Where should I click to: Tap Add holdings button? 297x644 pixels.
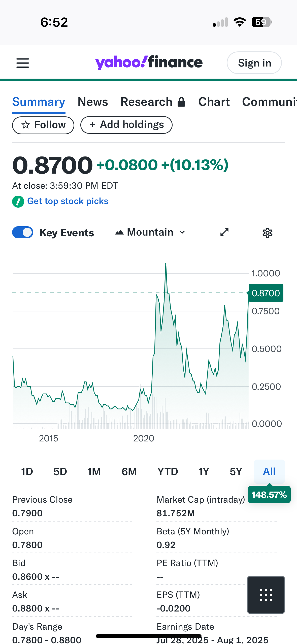pos(126,125)
